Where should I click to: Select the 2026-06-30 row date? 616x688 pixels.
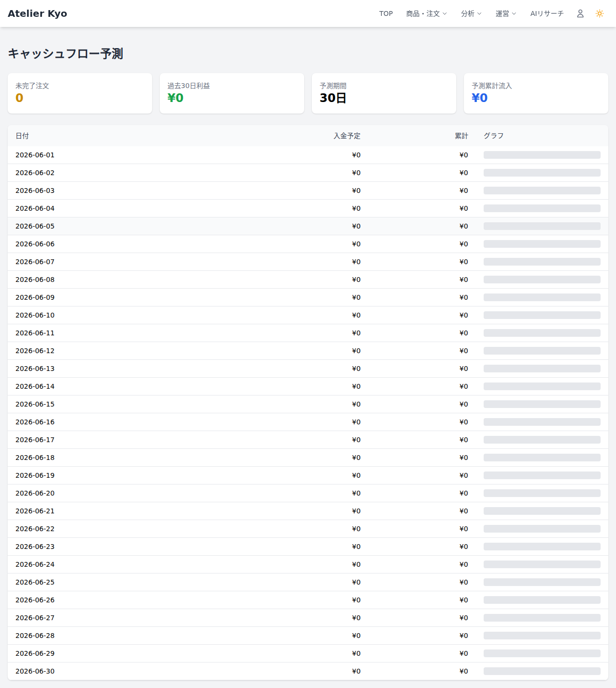coord(35,671)
